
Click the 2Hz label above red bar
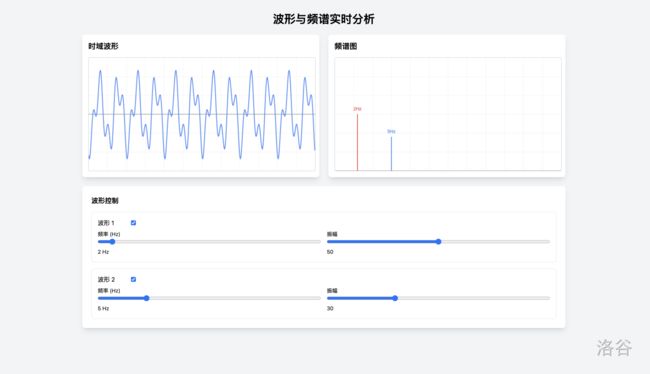click(357, 109)
